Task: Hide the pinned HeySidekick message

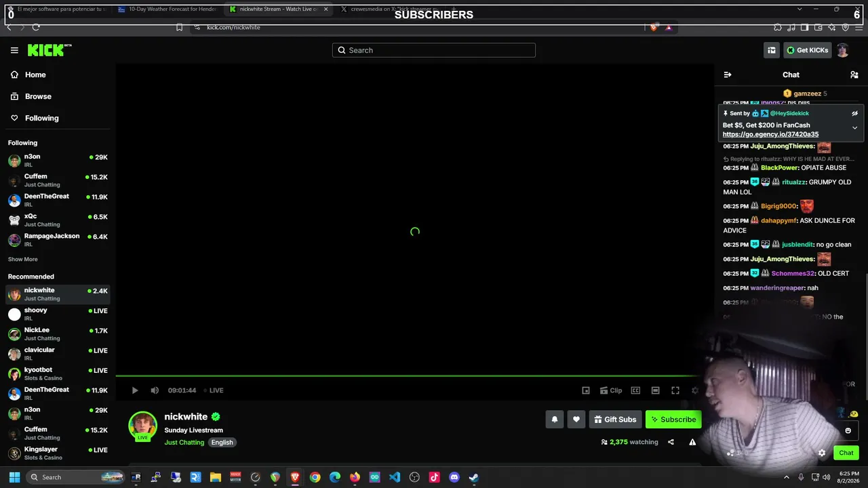Action: (x=854, y=113)
